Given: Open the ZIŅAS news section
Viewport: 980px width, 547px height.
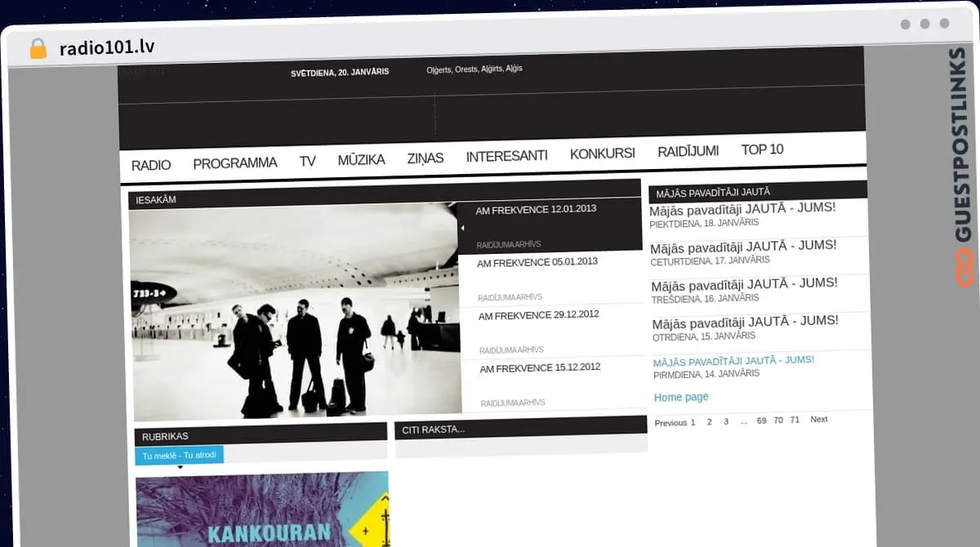Looking at the screenshot, I should pyautogui.click(x=425, y=158).
